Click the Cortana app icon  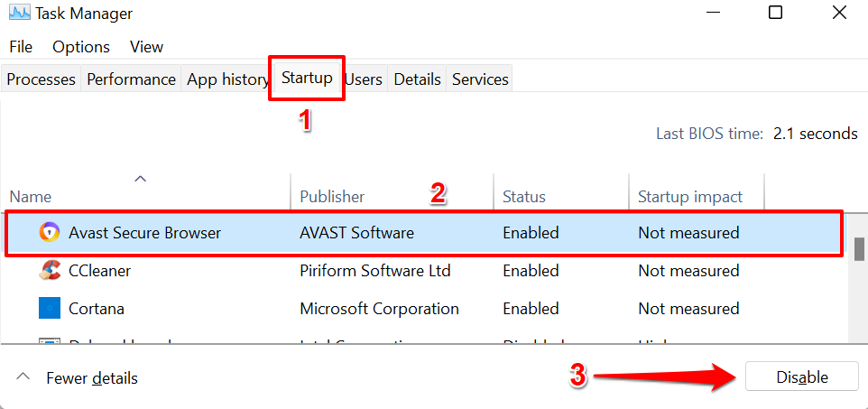49,308
